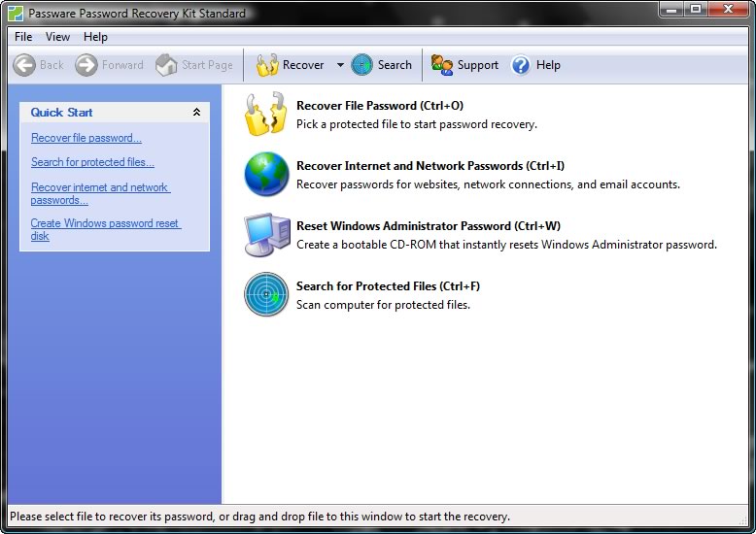Click Search for protected files link
Screen dimensions: 756x534
[92, 162]
